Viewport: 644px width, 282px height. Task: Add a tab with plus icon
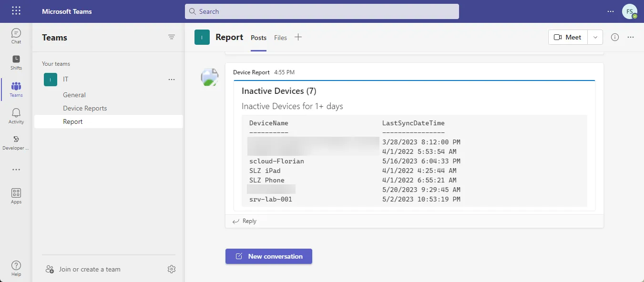(x=298, y=37)
